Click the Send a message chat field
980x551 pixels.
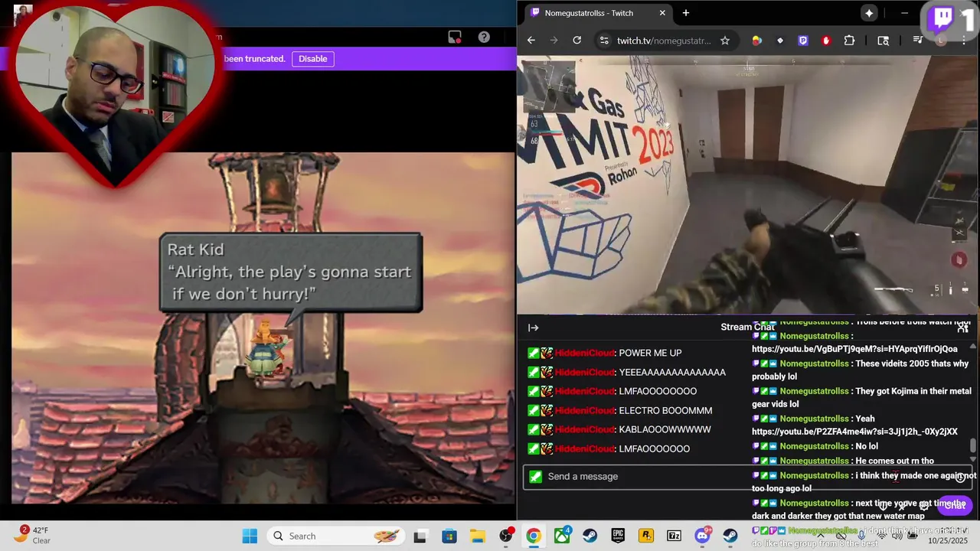pyautogui.click(x=747, y=476)
